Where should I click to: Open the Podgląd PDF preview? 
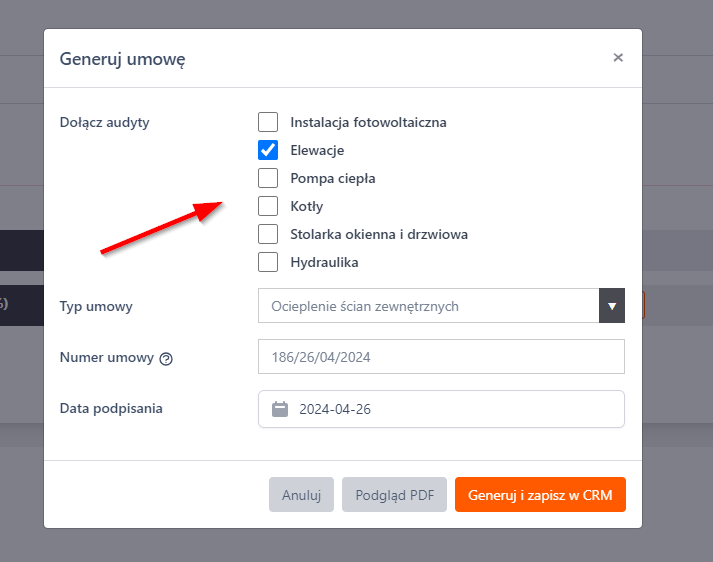point(394,494)
